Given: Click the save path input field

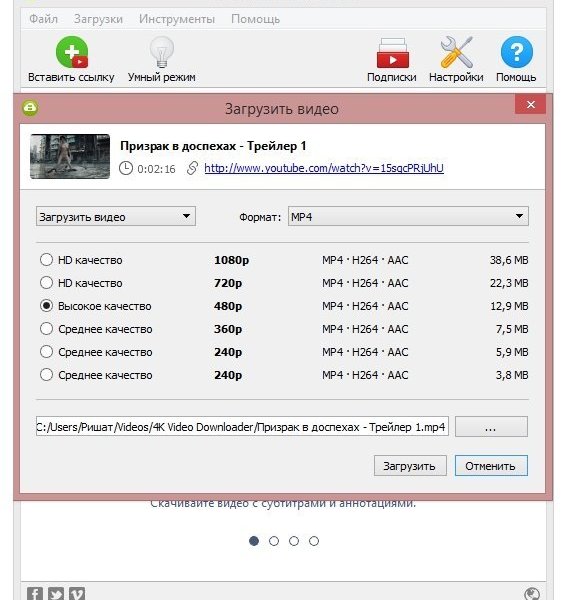Looking at the screenshot, I should point(242,427).
